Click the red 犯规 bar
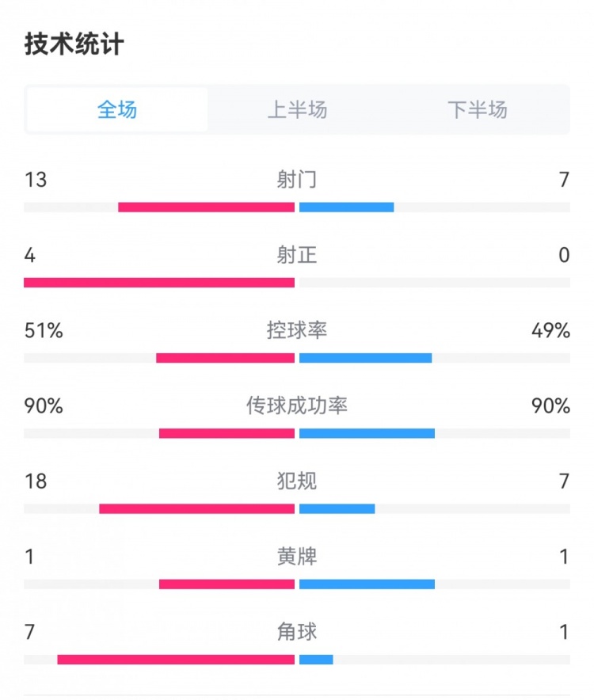The width and height of the screenshot is (594, 700). tap(196, 508)
